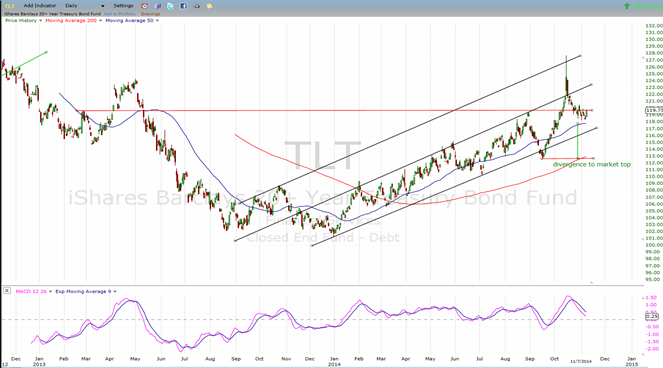This screenshot has height=368, width=663.
Task: Click the red target icon in toolbar
Action: click(x=145, y=6)
